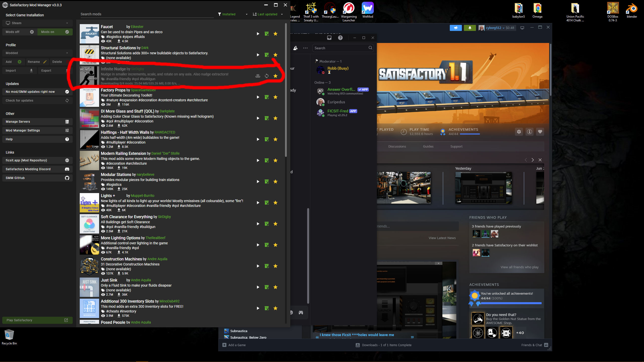
Task: Open Satisfactory Modding Discord link
Action: click(x=37, y=169)
